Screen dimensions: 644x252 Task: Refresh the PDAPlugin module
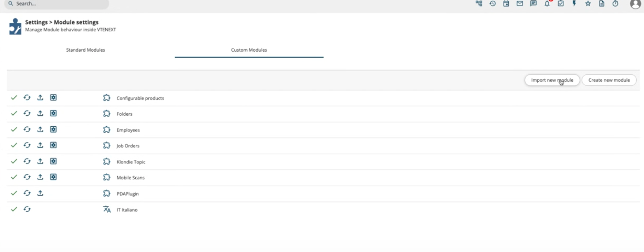[27, 193]
